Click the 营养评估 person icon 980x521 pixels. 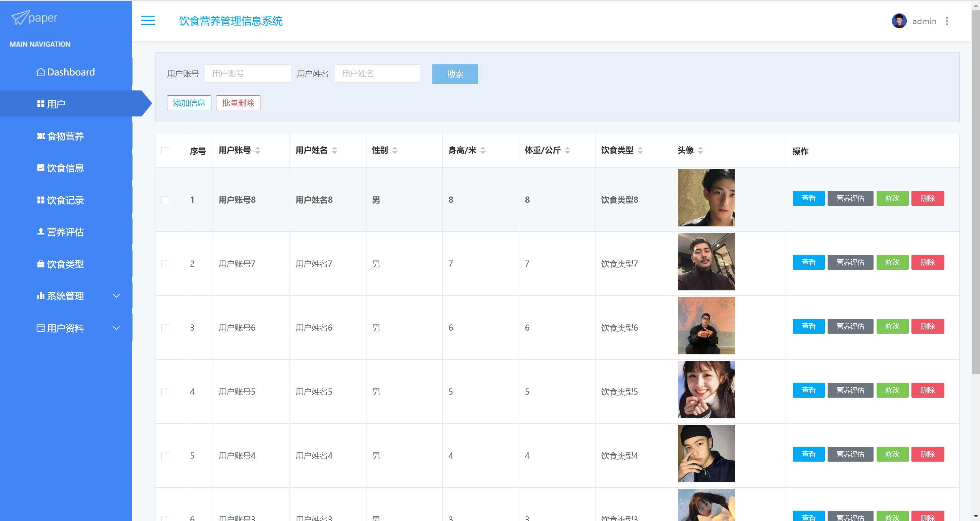tap(41, 232)
